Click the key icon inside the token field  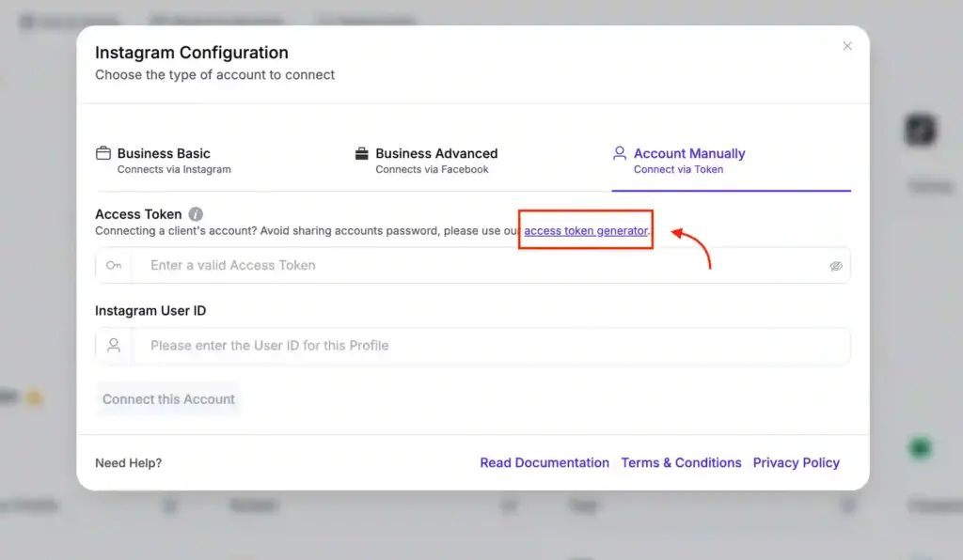[114, 265]
